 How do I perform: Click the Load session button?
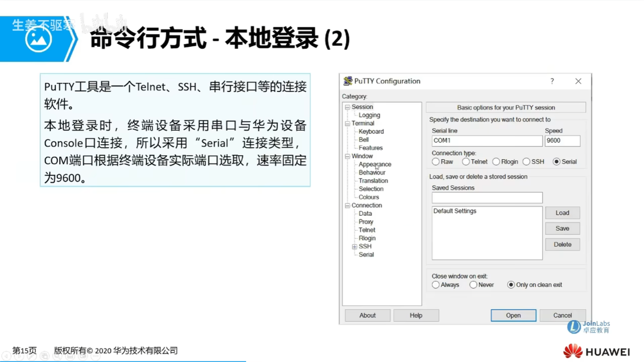coord(562,213)
